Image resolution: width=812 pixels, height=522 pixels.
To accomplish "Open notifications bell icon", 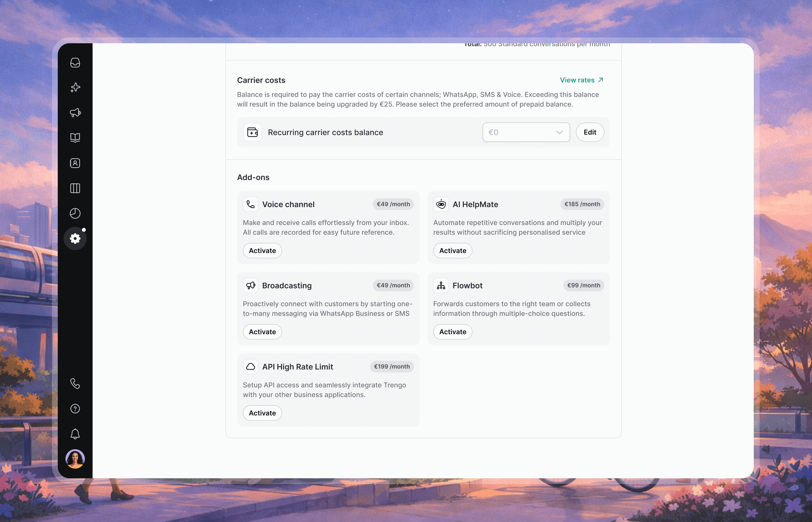I will coord(75,434).
